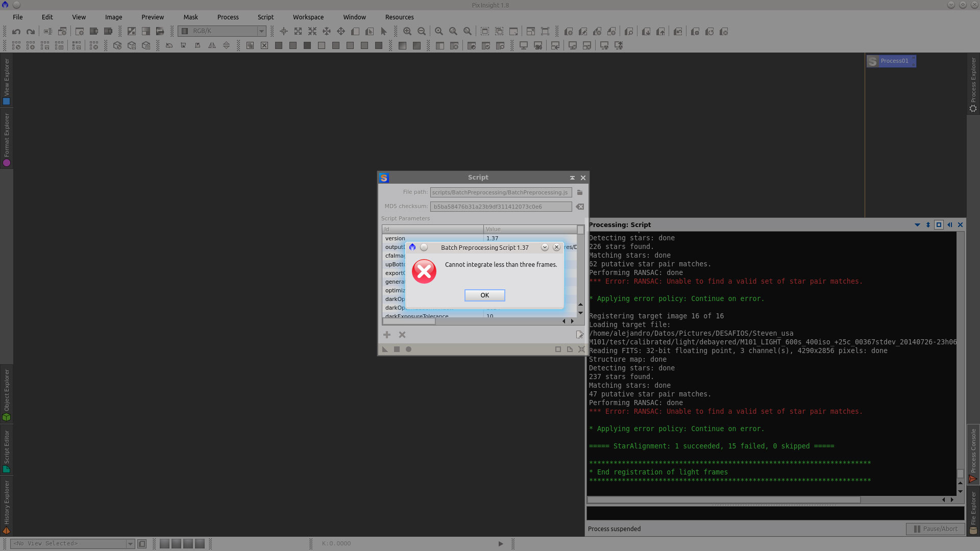Image resolution: width=980 pixels, height=551 pixels.
Task: Click the zoom in magnifier icon
Action: [407, 32]
